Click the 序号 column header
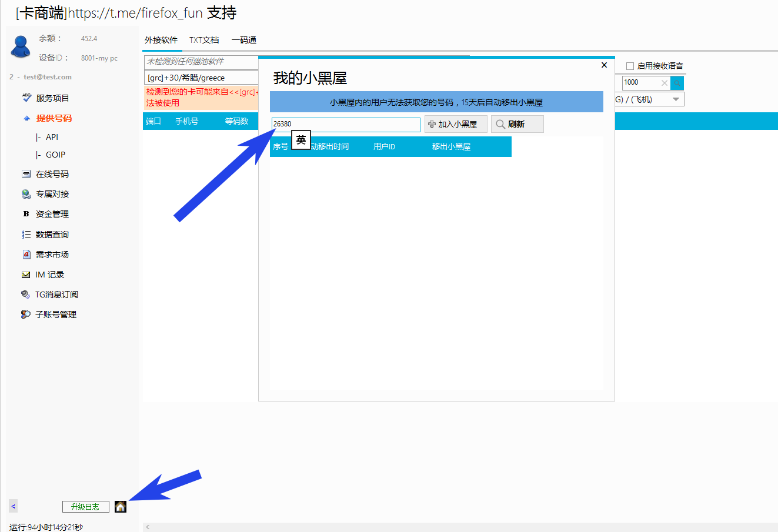778x532 pixels. (x=281, y=146)
